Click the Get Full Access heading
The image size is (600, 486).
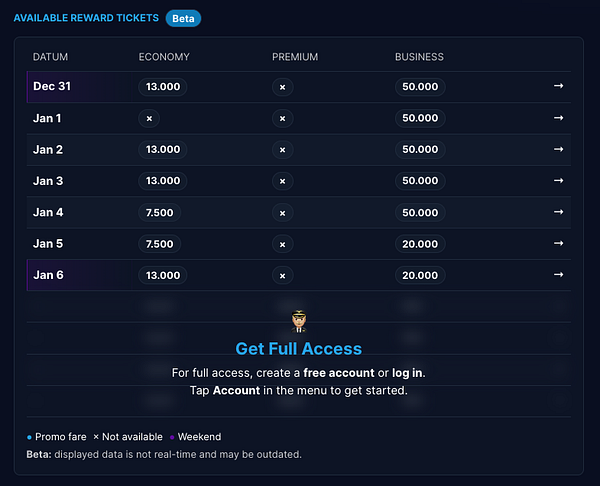pos(298,349)
